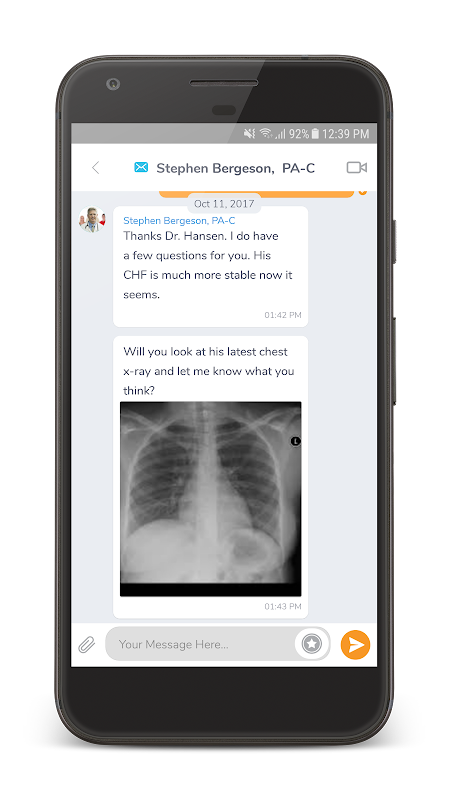The image size is (451, 800).
Task: Tap the orange delivered checkmark near top right
Action: click(x=362, y=192)
